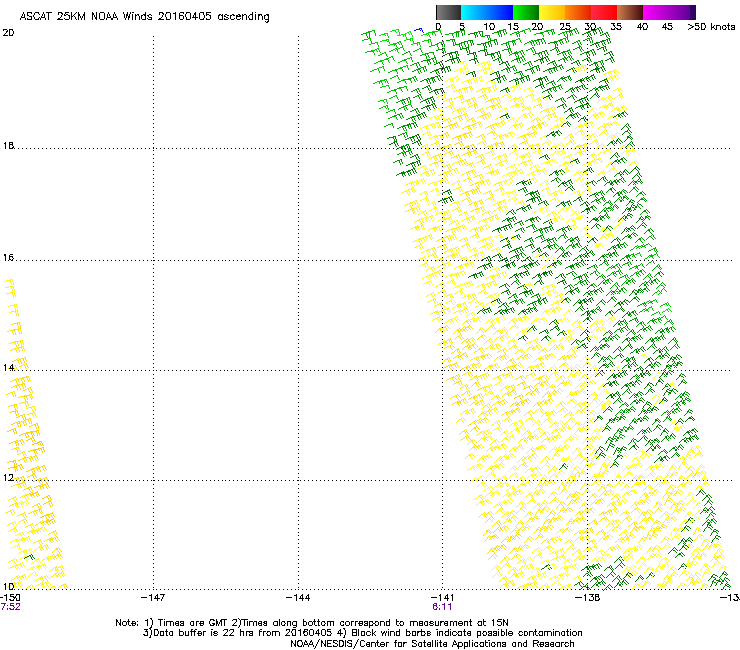740x650 pixels.
Task: Click the brown 35-40 knots legend segment
Action: click(x=630, y=12)
